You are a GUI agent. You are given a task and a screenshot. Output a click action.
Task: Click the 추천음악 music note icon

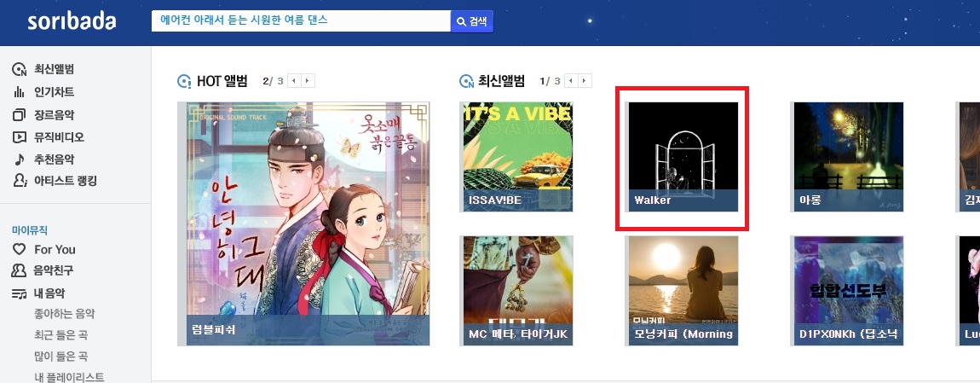[x=20, y=159]
